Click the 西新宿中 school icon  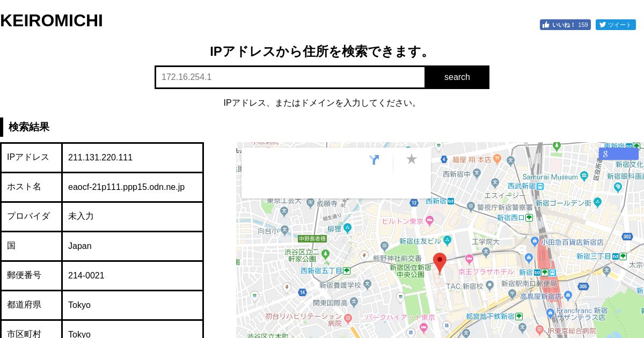pyautogui.click(x=477, y=173)
